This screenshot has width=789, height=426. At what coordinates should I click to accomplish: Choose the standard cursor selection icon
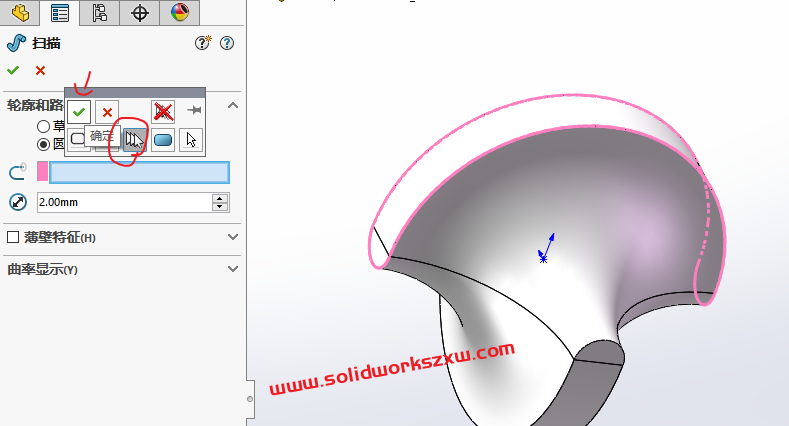pos(191,140)
